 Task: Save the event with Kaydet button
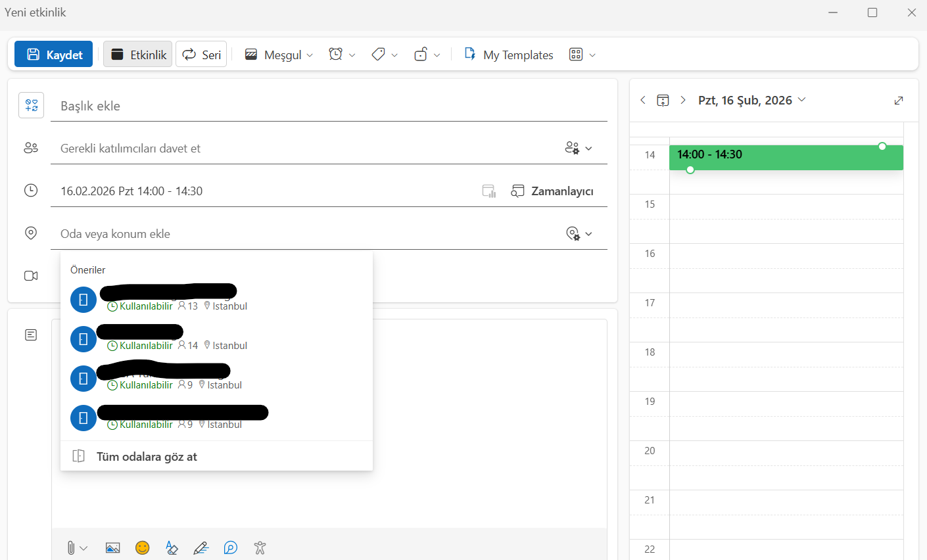[54, 55]
